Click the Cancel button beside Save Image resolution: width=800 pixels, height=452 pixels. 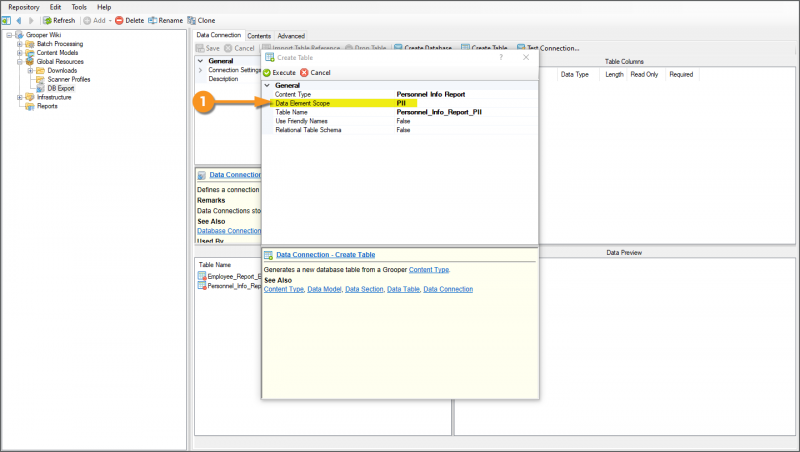pyautogui.click(x=239, y=48)
